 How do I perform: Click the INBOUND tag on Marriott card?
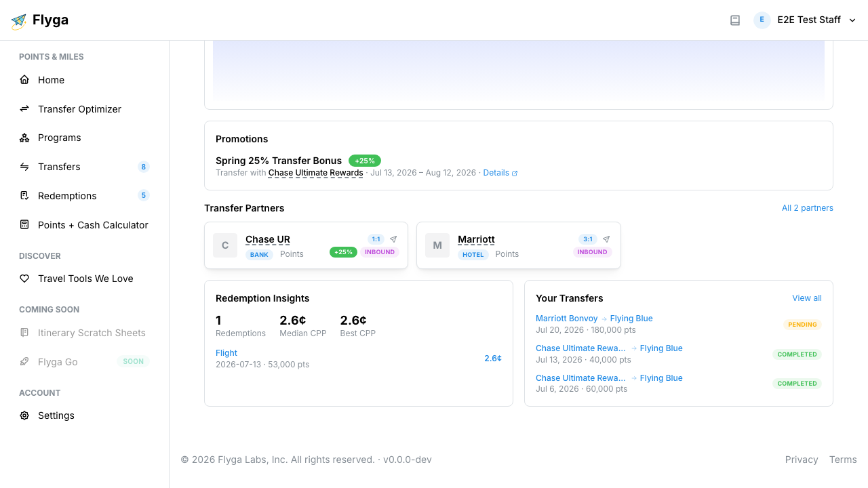coord(593,252)
